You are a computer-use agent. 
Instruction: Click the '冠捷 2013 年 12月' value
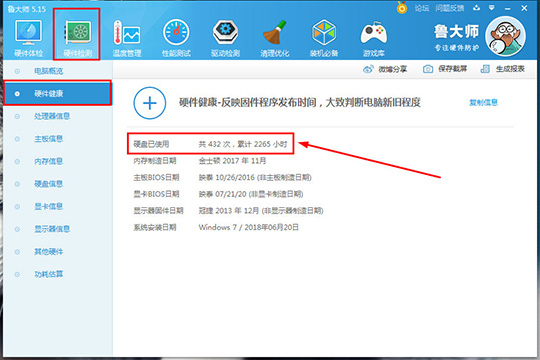coord(261,210)
